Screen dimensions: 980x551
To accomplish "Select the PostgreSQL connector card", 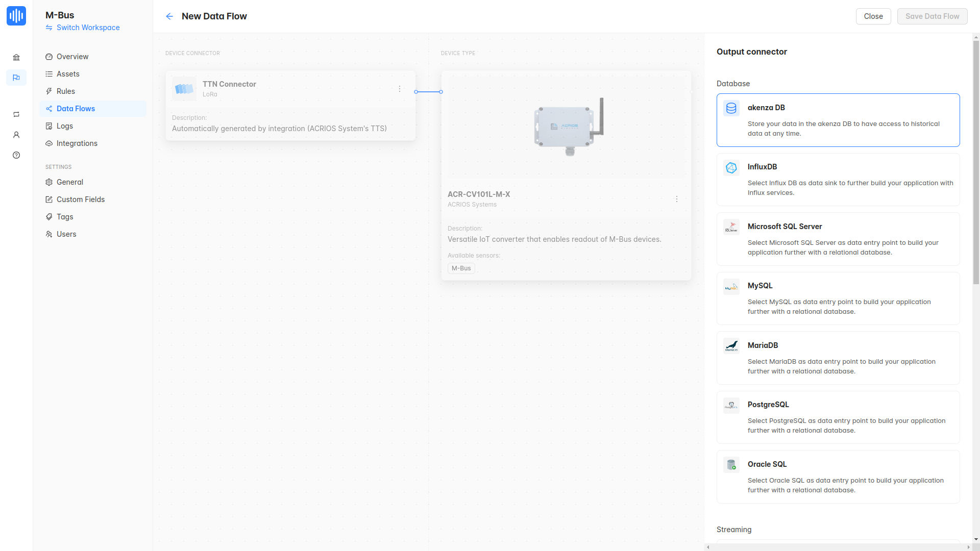I will coord(838,417).
